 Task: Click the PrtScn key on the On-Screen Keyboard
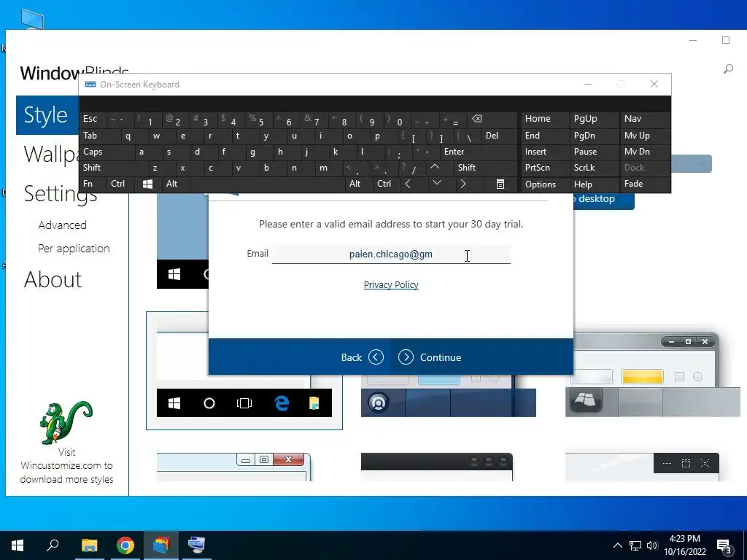click(544, 168)
